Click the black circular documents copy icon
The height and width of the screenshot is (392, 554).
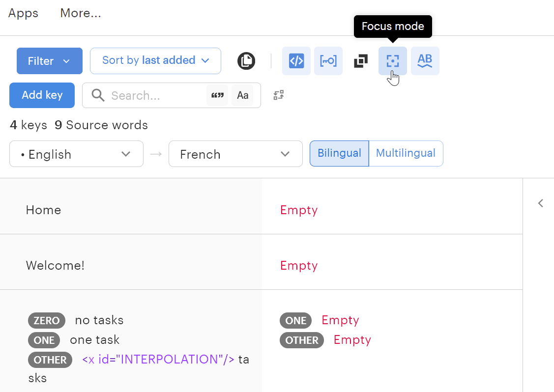[246, 61]
